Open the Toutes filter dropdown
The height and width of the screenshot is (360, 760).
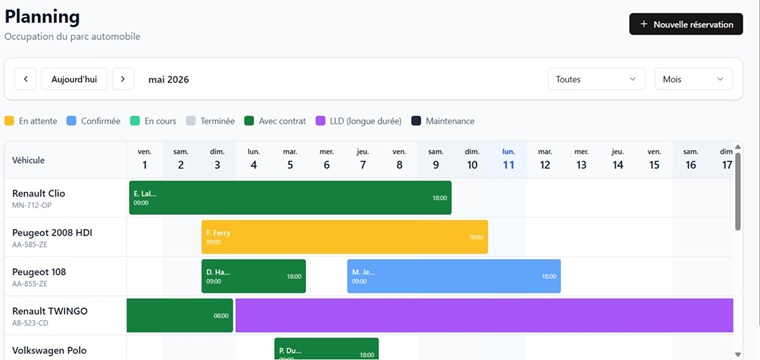pyautogui.click(x=597, y=79)
